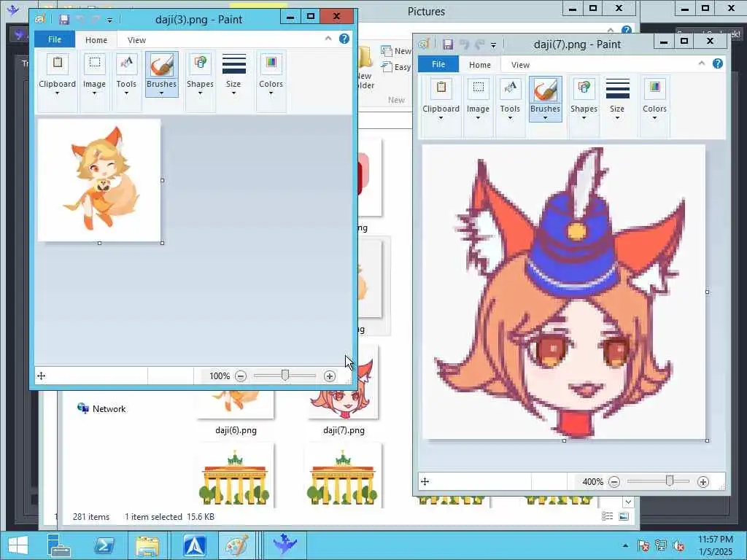
Task: Click Clipboard paste icon in daji(7).png Paint
Action: pyautogui.click(x=441, y=87)
